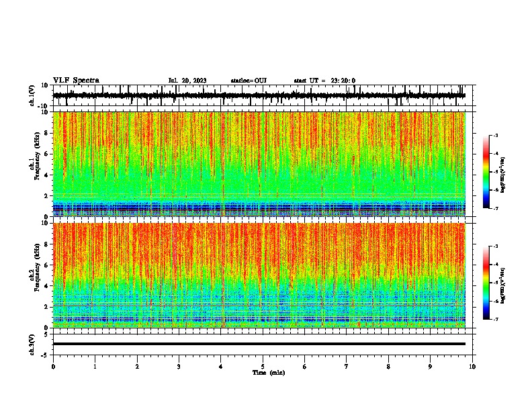Click ch.1 "Frequency (kHz)" axis label
The width and height of the screenshot is (532, 411).
coord(37,156)
